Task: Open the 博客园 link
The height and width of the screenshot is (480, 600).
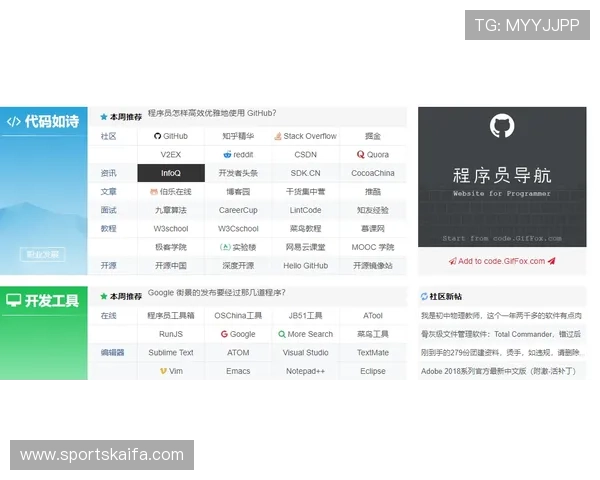Action: [x=238, y=192]
